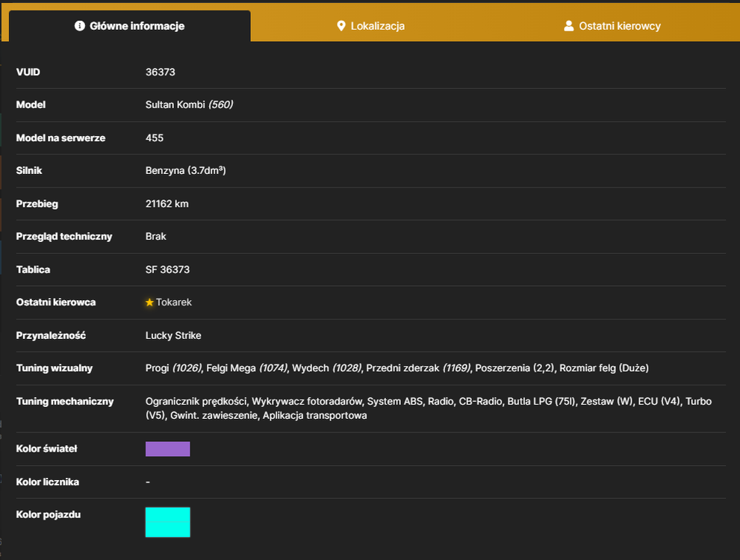
Task: Click the map pin icon beside Lokalizacja
Action: [x=341, y=26]
